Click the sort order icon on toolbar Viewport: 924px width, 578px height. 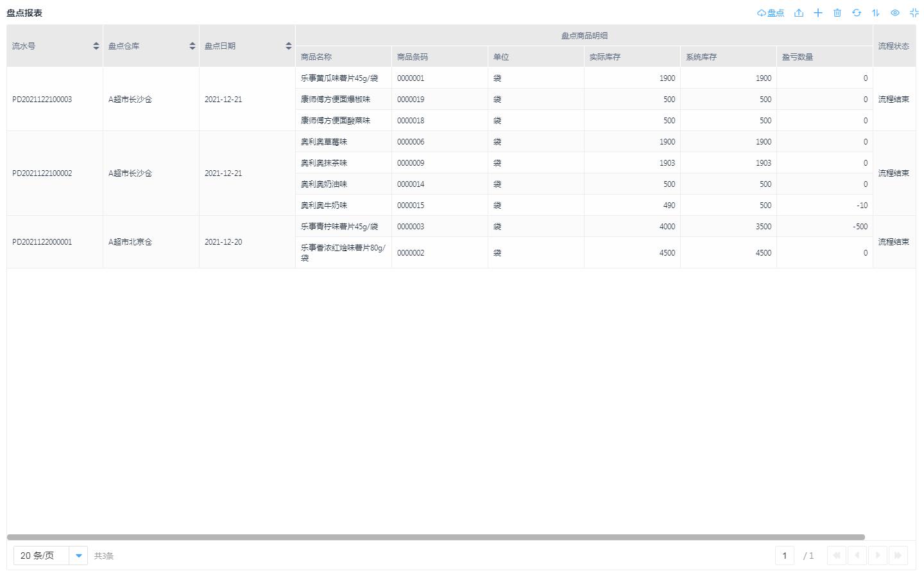(875, 12)
